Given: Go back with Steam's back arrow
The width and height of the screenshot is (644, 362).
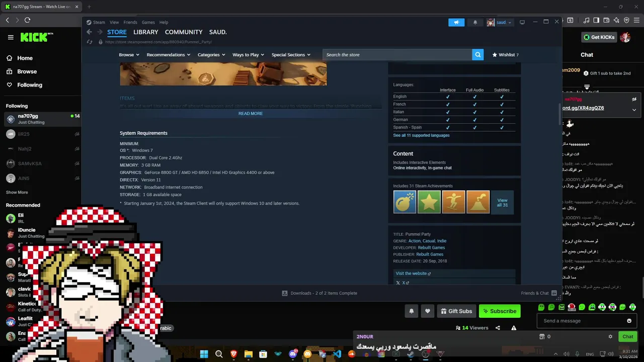Looking at the screenshot, I should tap(89, 32).
